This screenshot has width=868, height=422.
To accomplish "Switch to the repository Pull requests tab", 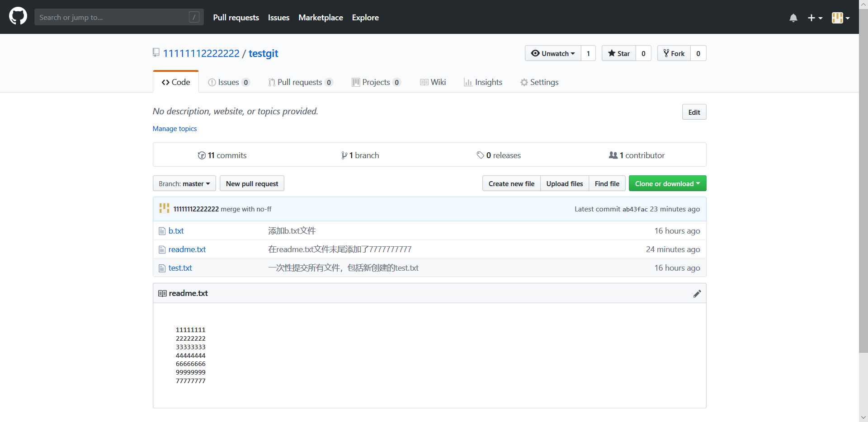I will click(x=301, y=82).
